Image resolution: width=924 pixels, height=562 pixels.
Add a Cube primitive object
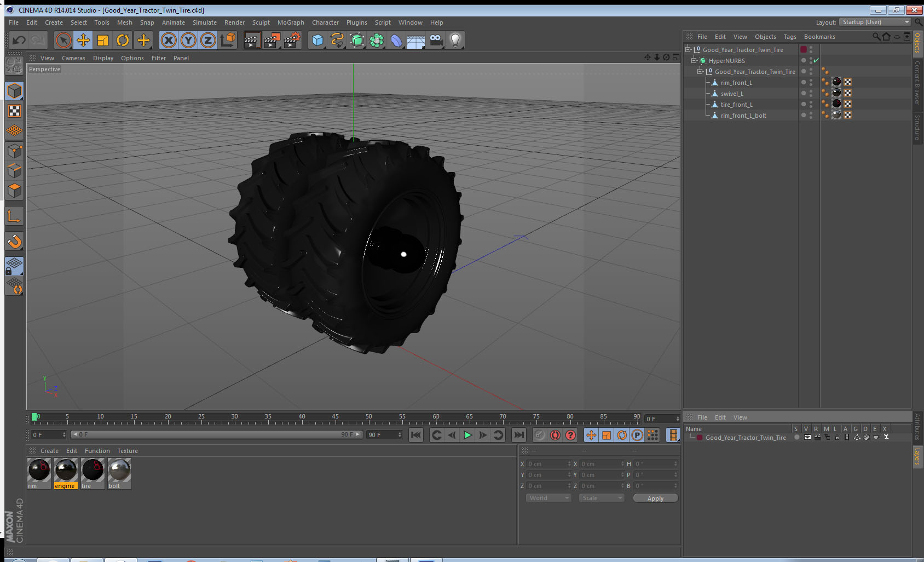pos(317,40)
